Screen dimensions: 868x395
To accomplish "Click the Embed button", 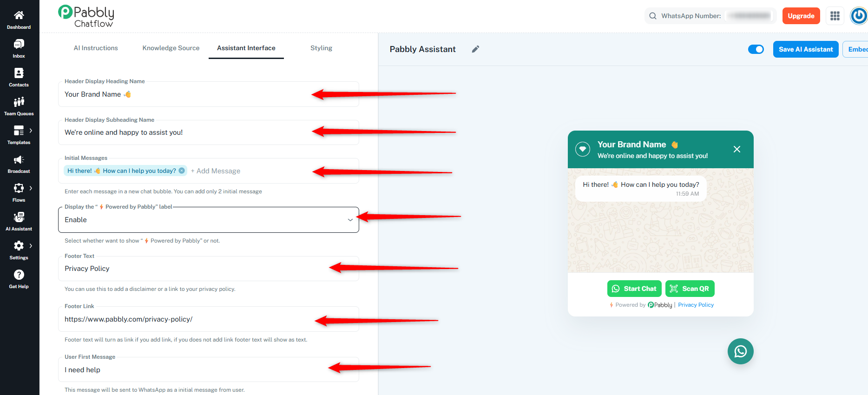I will coord(856,49).
